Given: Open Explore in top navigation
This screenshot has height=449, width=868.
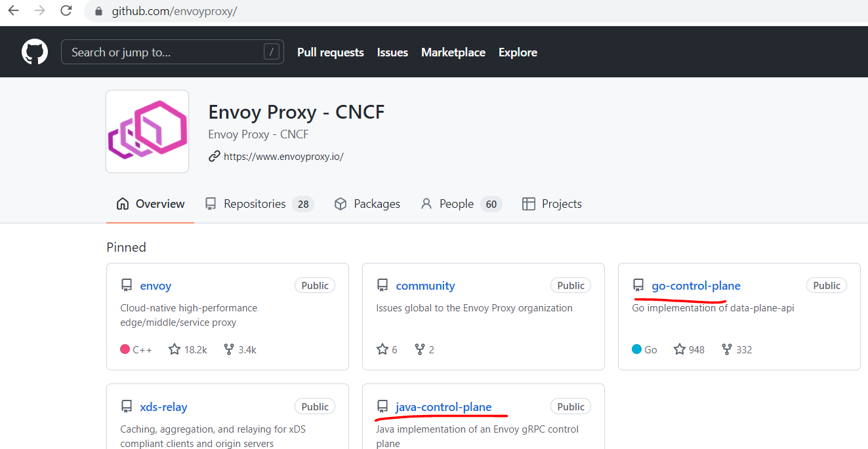Looking at the screenshot, I should (518, 52).
